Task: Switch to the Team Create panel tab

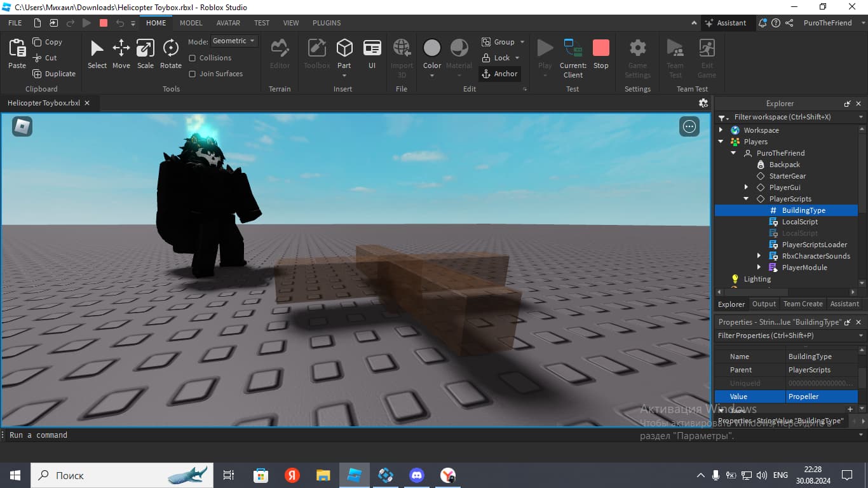Action: [803, 304]
